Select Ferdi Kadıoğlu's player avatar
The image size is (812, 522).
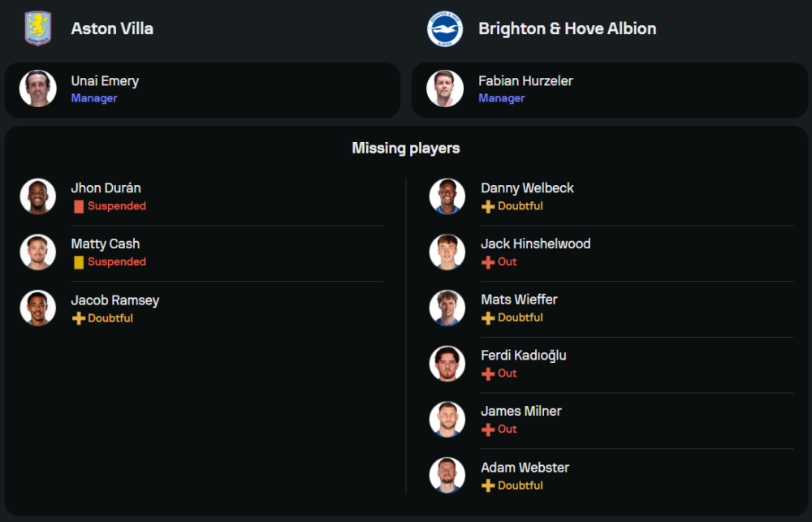tap(447, 364)
